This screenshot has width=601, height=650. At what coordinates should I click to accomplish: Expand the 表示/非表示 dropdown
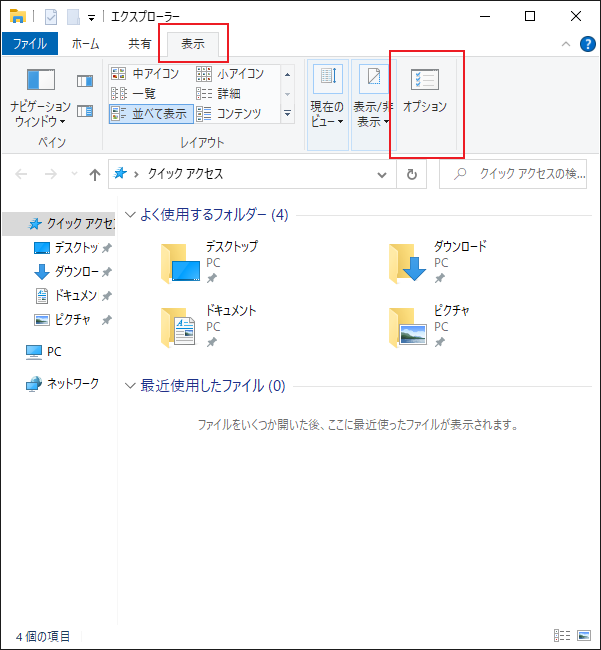coord(373,105)
